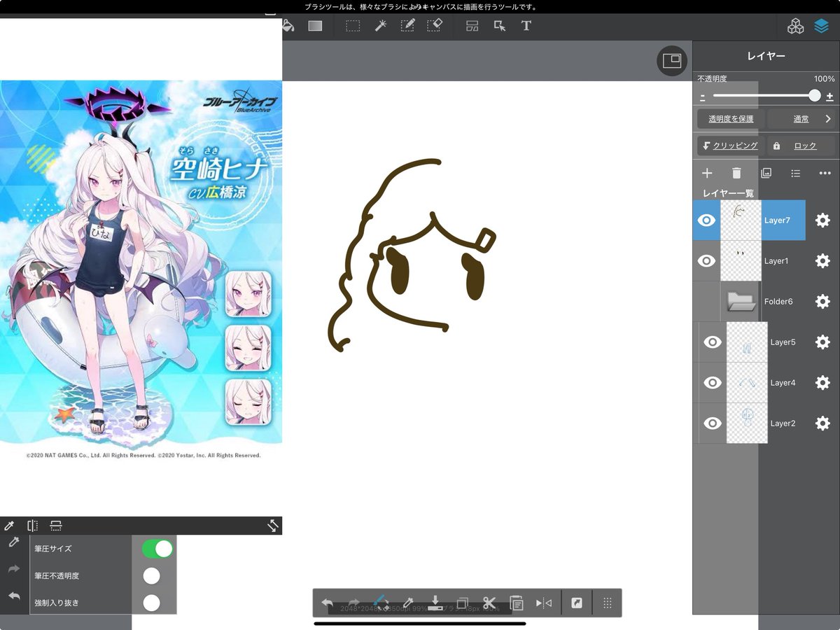Open the three-dot layer menu
The image size is (840, 630).
(x=825, y=173)
